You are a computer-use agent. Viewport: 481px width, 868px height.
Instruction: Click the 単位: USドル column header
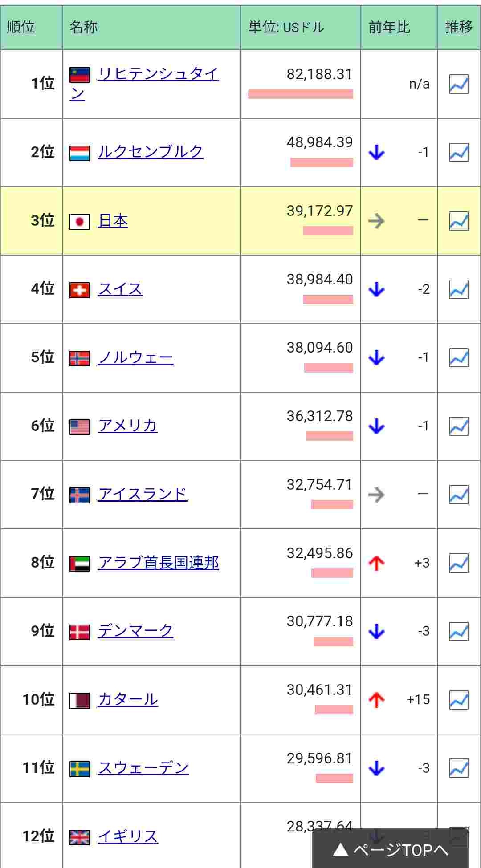click(x=286, y=27)
